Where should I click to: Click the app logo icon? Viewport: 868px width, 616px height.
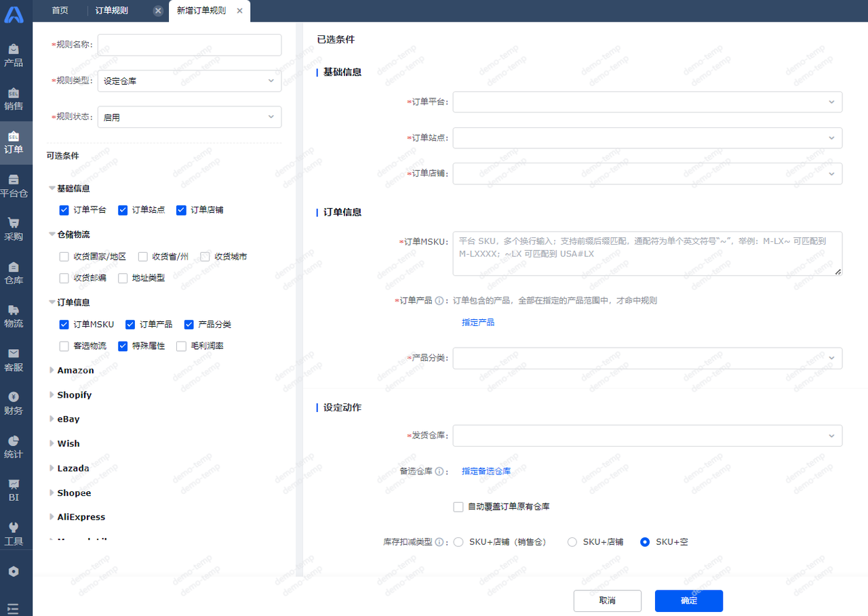pyautogui.click(x=14, y=14)
